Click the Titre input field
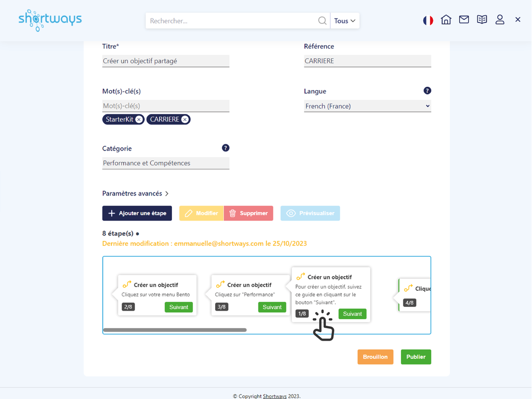 (166, 61)
